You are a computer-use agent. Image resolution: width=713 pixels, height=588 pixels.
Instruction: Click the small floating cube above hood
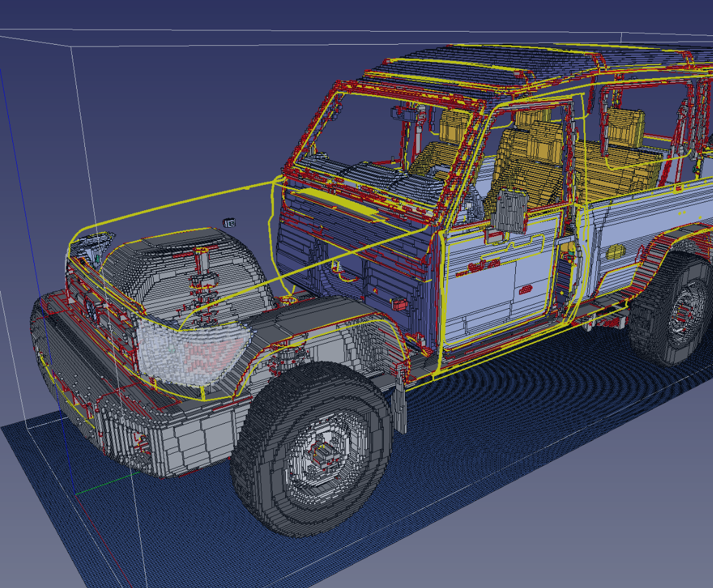(x=229, y=221)
